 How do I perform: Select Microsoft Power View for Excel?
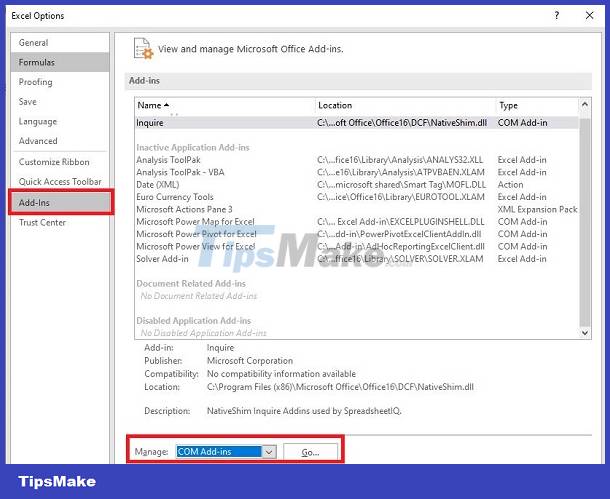click(357, 247)
